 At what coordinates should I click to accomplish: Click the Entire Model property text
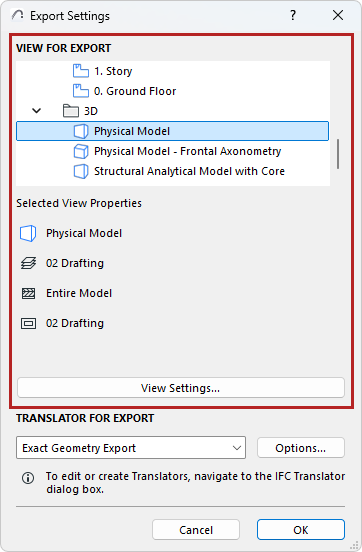click(79, 293)
